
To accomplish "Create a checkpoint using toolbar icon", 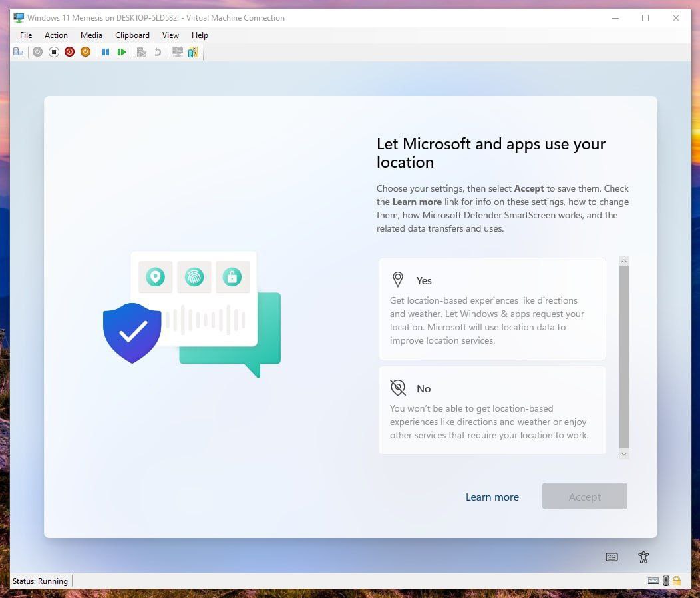I will point(142,53).
